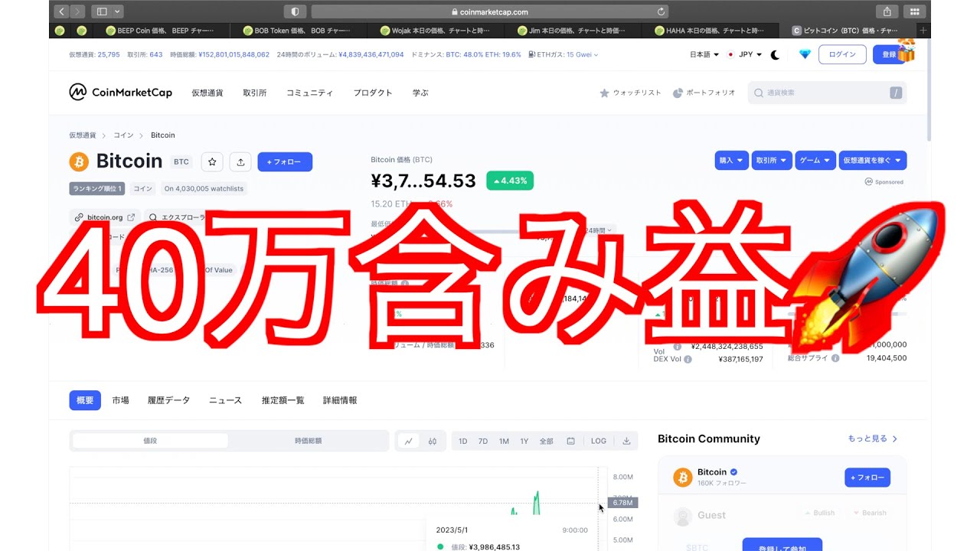980x551 pixels.
Task: Select the ニュース tab
Action: pyautogui.click(x=225, y=400)
